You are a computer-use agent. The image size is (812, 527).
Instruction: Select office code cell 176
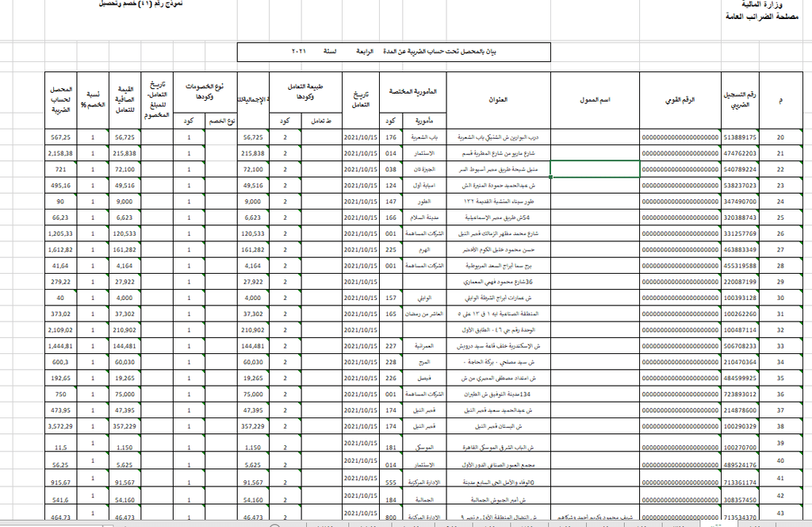(x=391, y=137)
